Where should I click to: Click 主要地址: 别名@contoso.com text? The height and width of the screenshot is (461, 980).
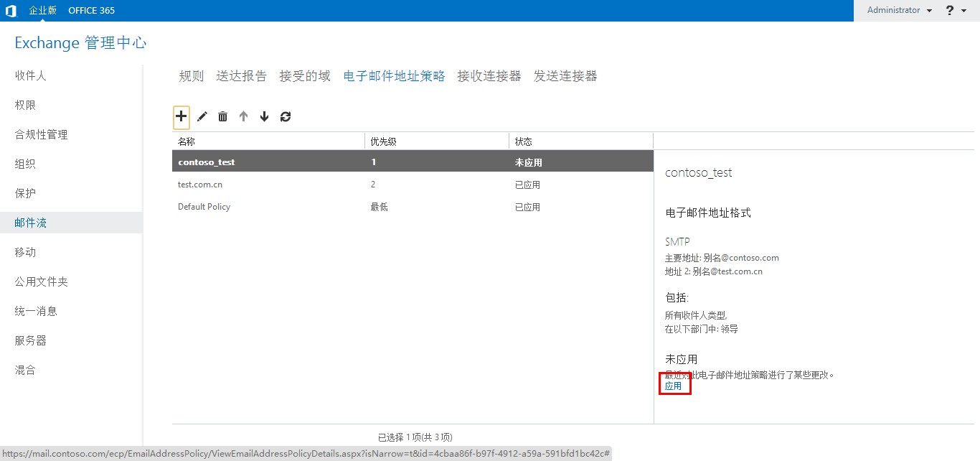tap(722, 258)
